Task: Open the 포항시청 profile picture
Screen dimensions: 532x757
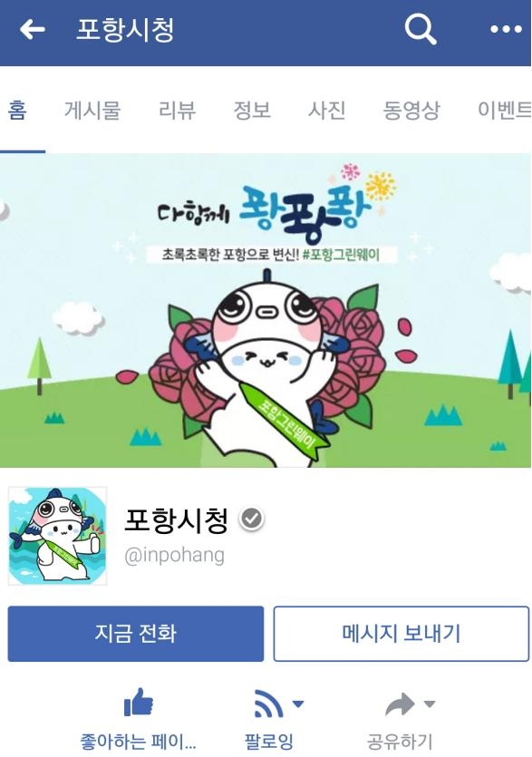Action: (x=57, y=536)
